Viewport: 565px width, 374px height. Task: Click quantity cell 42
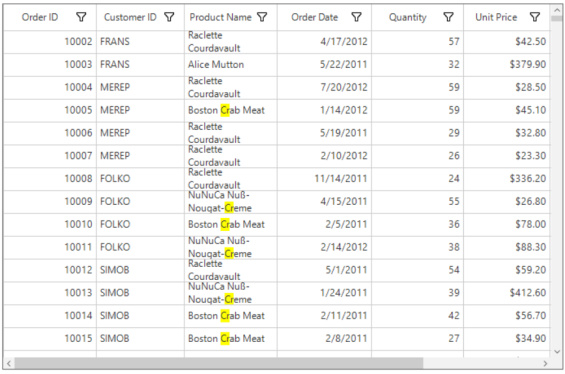click(417, 316)
